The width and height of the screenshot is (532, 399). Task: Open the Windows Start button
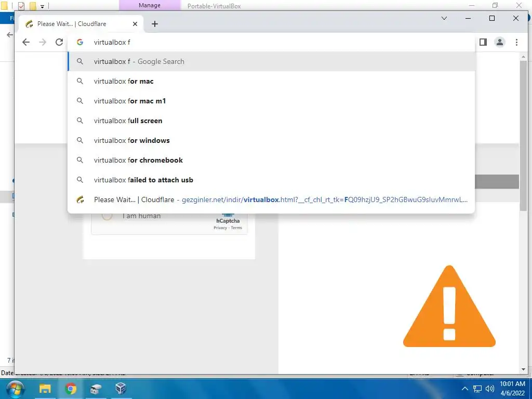[15, 389]
